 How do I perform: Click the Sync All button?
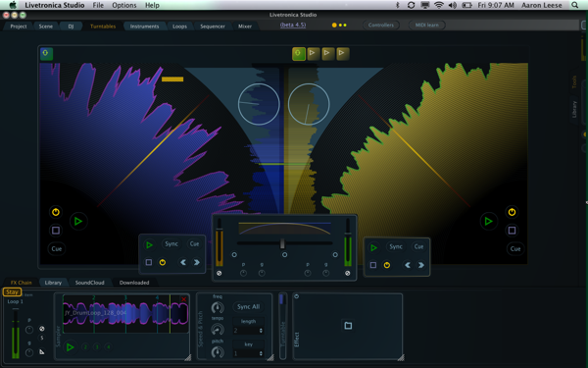pos(248,307)
